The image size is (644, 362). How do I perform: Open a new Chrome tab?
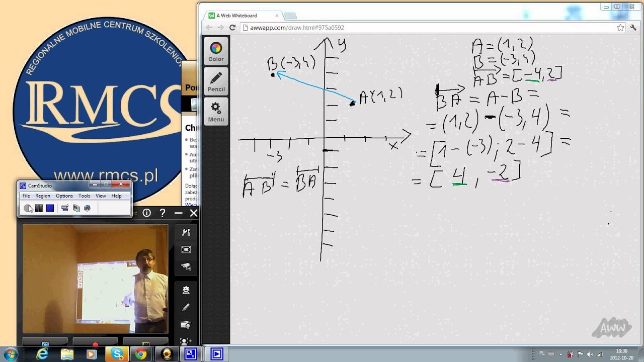click(290, 16)
